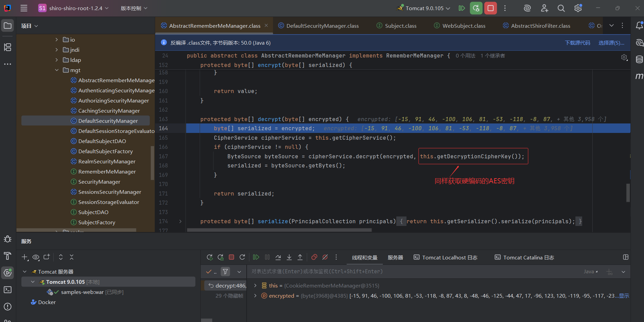
Task: Open the Search Everywhere magnifier
Action: [x=561, y=8]
